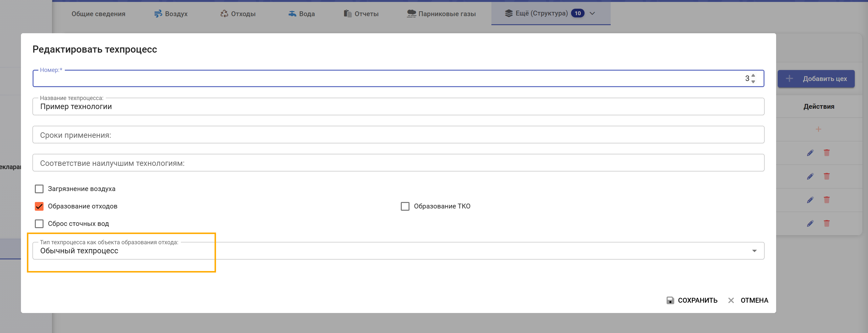Click the recycle icon beside Отходы
The image size is (868, 333).
(224, 14)
